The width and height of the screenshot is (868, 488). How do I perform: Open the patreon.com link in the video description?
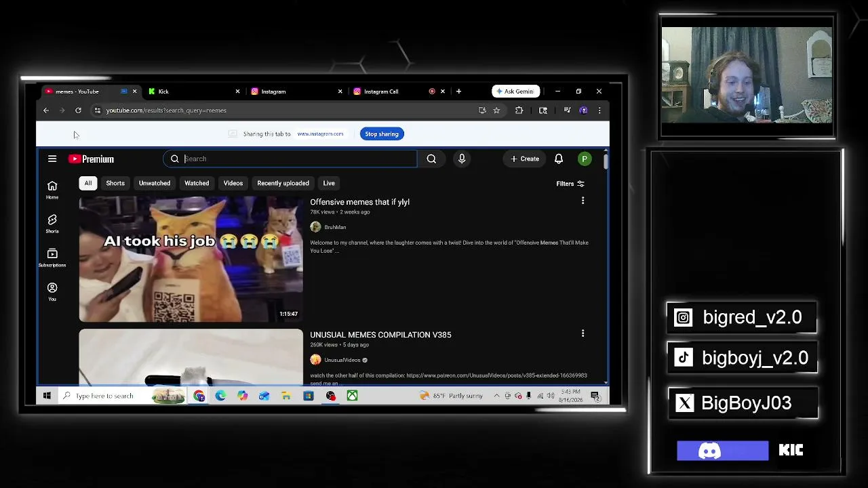click(x=496, y=375)
